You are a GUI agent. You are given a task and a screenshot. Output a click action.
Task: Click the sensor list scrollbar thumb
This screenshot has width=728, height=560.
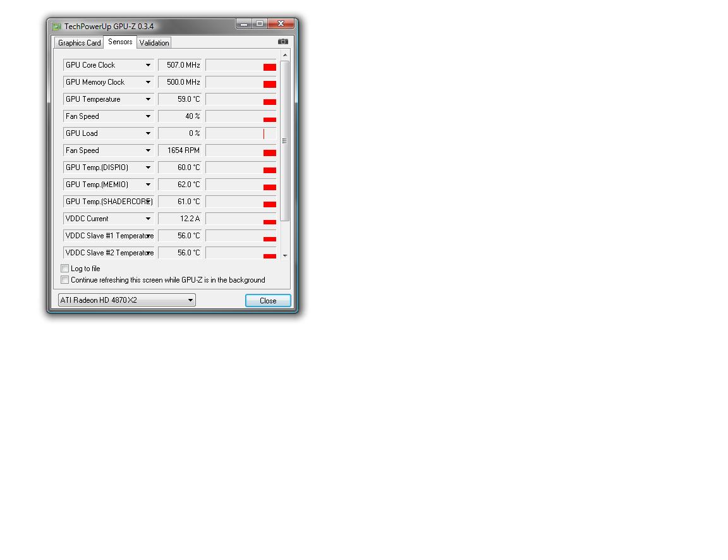pos(285,141)
